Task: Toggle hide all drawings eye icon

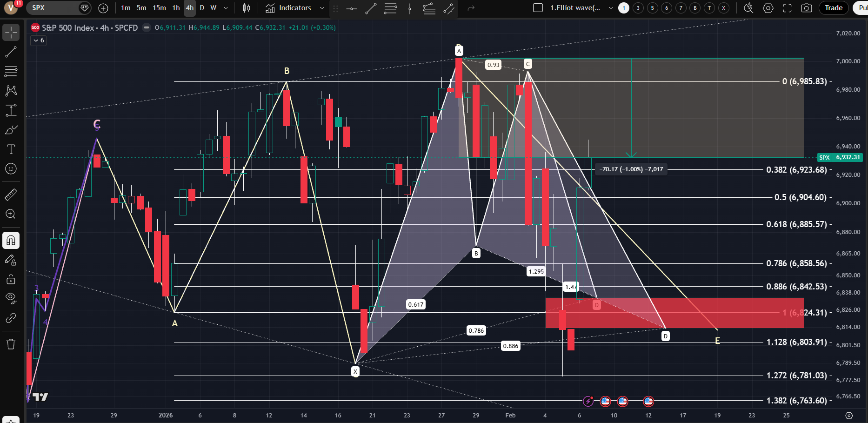Action: click(x=11, y=298)
